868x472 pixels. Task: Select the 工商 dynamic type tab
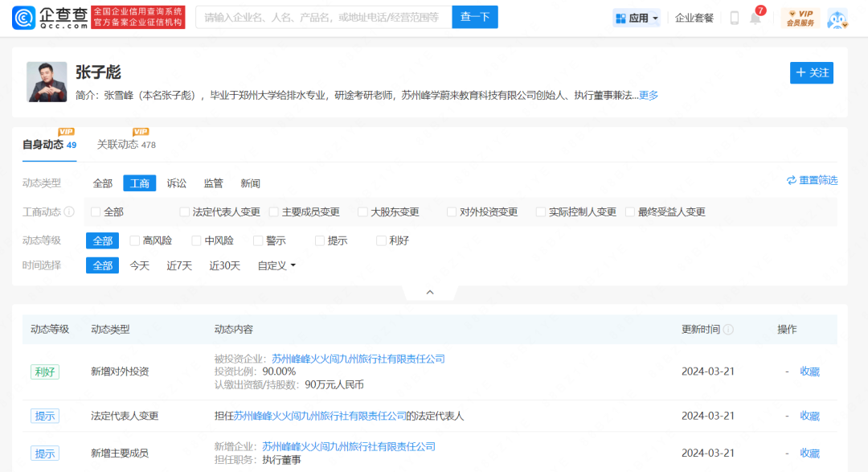[139, 183]
